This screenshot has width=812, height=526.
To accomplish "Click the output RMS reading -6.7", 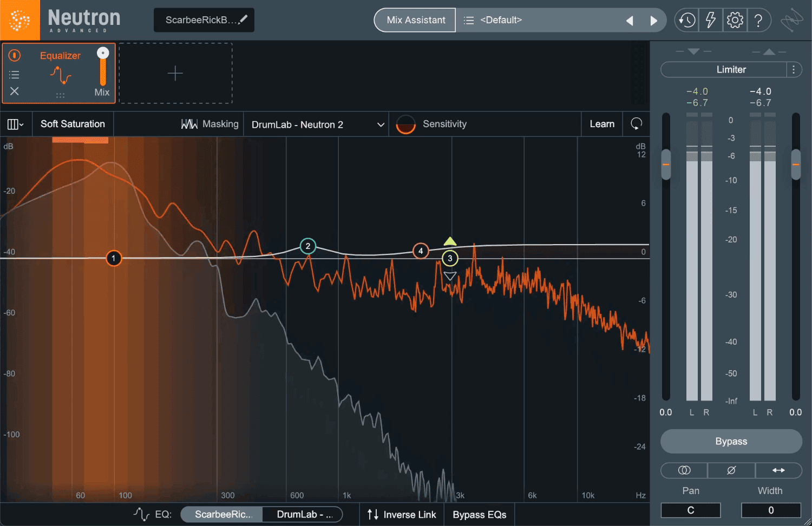I will pyautogui.click(x=761, y=103).
